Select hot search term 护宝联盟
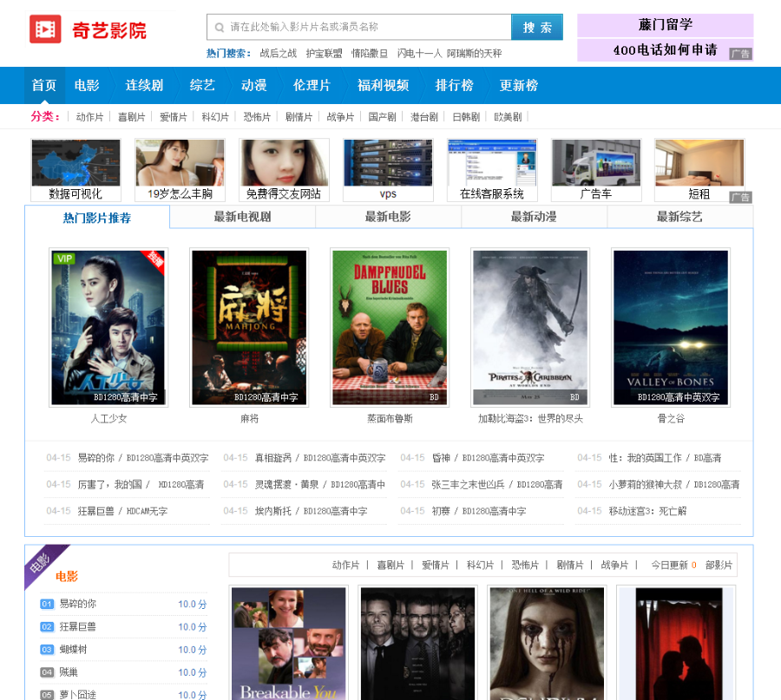Viewport: 781px width, 700px height. coord(325,53)
